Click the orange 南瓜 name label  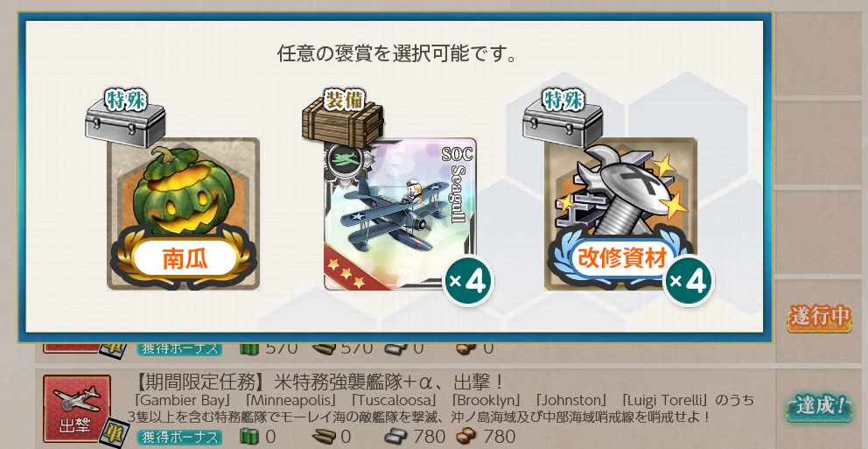[185, 258]
